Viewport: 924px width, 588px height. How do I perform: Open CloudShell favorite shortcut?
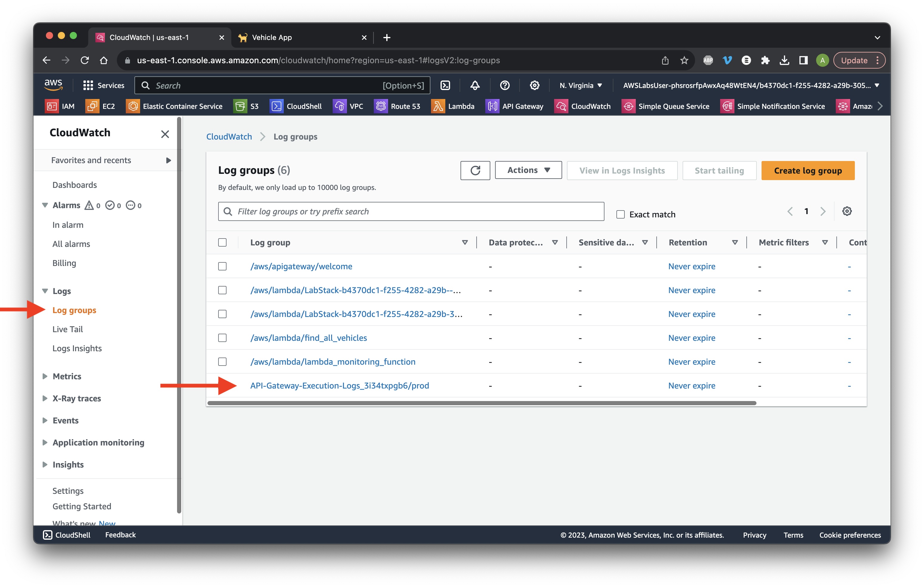pyautogui.click(x=295, y=106)
